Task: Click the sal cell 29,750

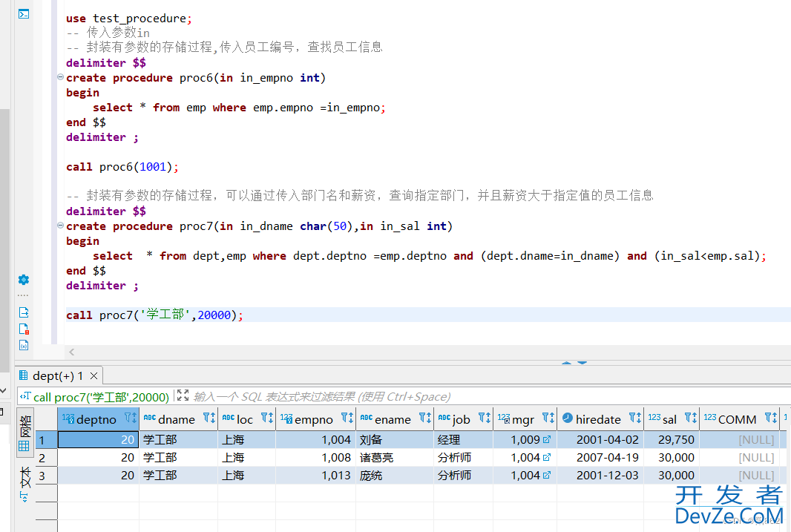Action: 672,440
